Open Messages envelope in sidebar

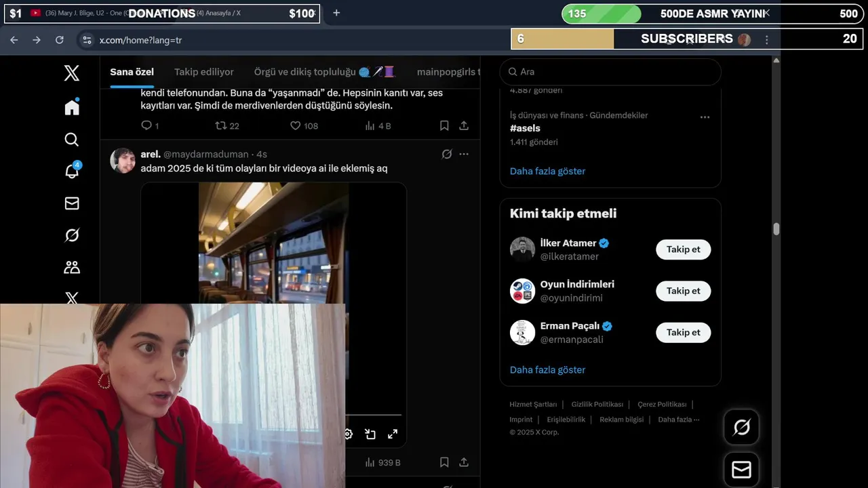71,203
